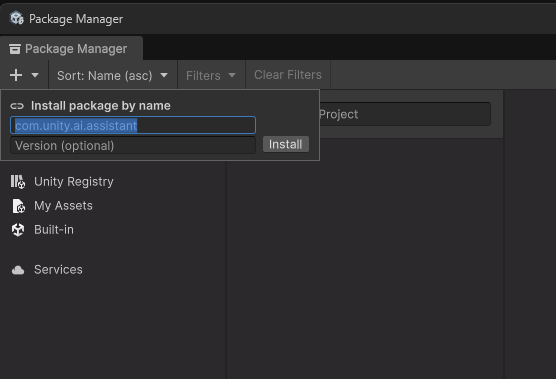Select the Package Manager tab

[72, 49]
